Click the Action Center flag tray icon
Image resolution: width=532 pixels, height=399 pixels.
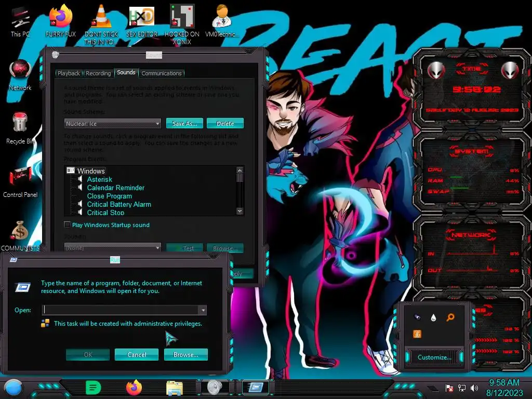coord(449,388)
